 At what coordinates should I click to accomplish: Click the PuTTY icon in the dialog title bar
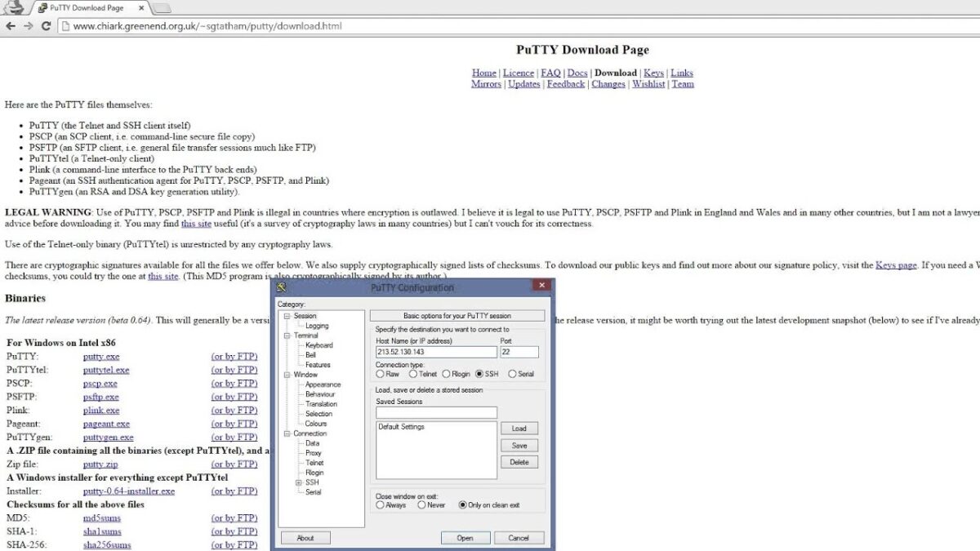(282, 287)
